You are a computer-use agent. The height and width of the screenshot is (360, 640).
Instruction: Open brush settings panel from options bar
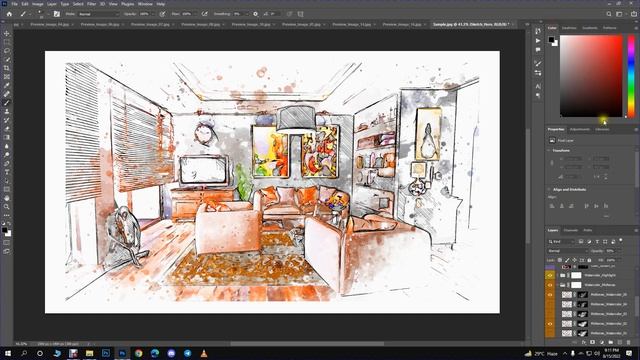pos(57,14)
